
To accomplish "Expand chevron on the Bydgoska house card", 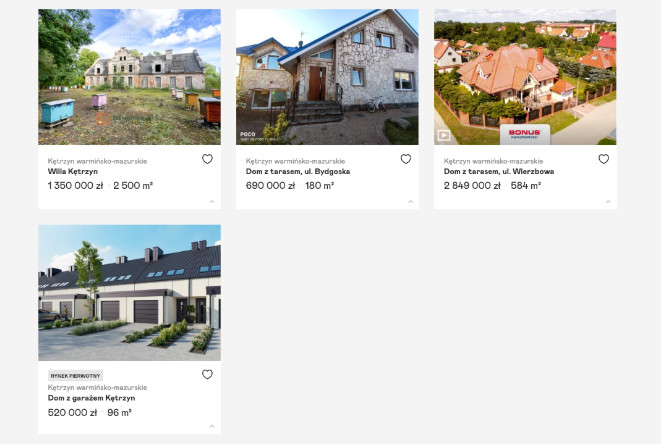I will (x=410, y=202).
